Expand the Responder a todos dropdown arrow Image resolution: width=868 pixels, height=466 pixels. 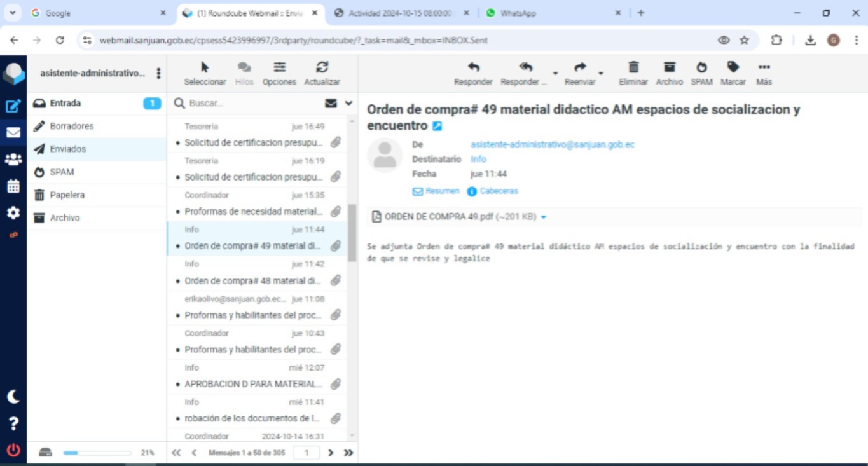click(555, 74)
